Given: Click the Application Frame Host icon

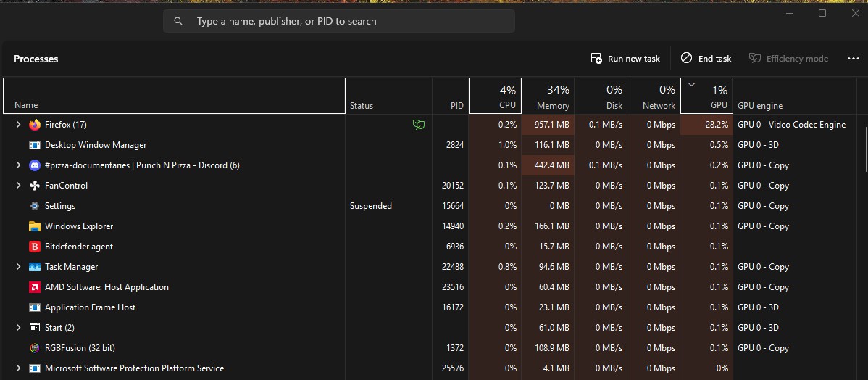Looking at the screenshot, I should pos(35,307).
